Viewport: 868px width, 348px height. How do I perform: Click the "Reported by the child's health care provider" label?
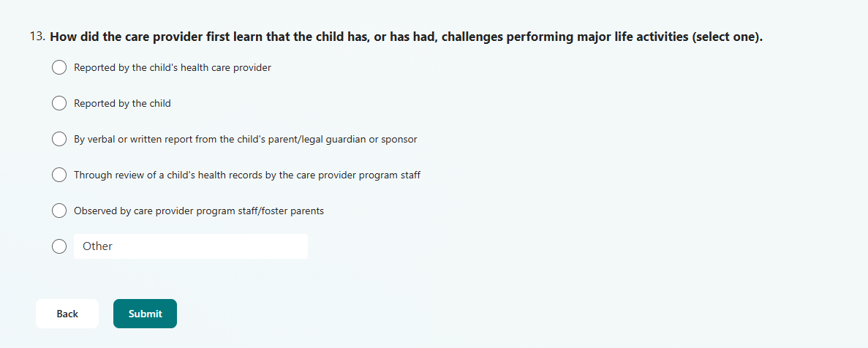tap(173, 68)
